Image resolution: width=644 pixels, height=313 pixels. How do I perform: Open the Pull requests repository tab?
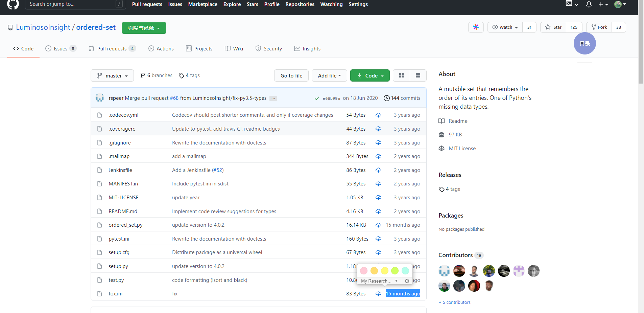112,49
